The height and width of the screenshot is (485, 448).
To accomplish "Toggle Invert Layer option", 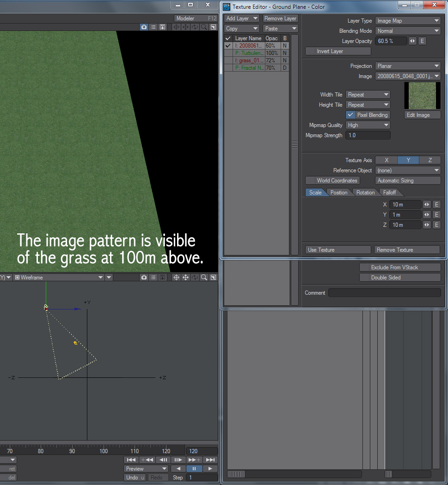I will pyautogui.click(x=338, y=51).
